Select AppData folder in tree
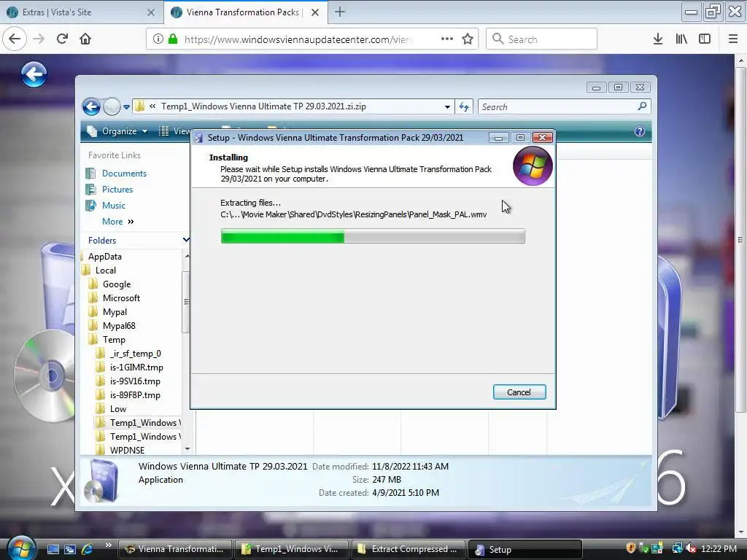747x560 pixels. coord(105,256)
